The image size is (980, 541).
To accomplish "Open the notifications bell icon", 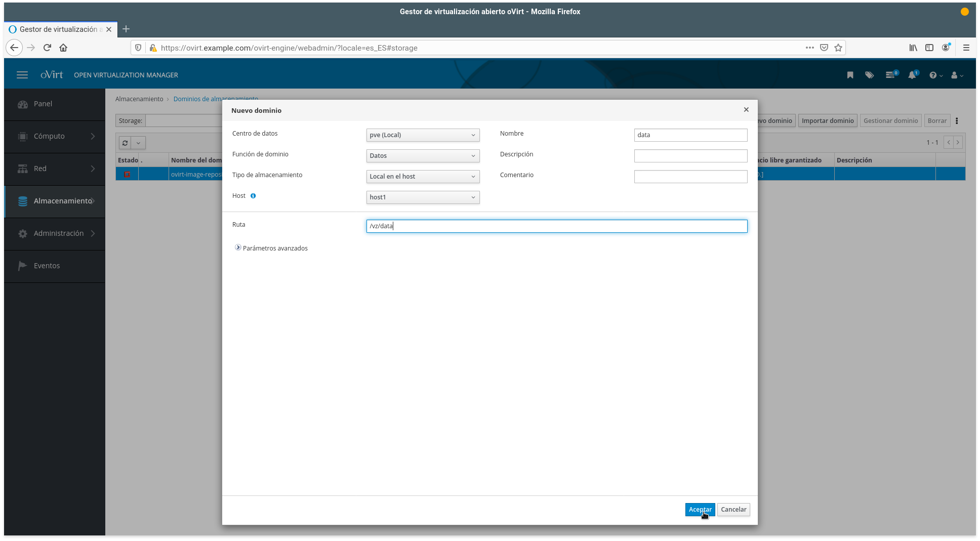I will pyautogui.click(x=912, y=75).
